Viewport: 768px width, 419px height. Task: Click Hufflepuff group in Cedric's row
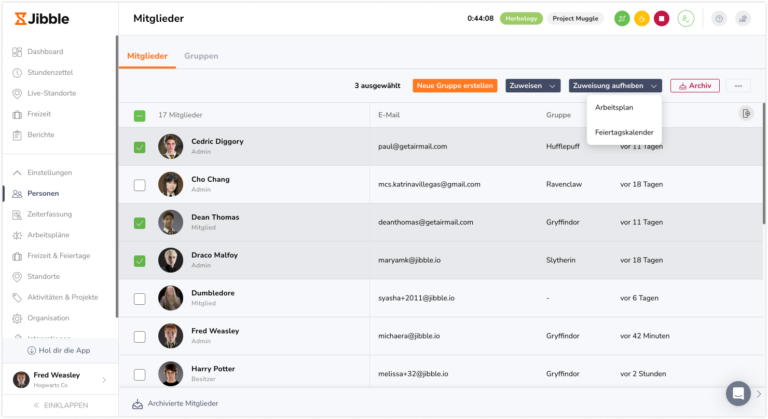tap(563, 147)
